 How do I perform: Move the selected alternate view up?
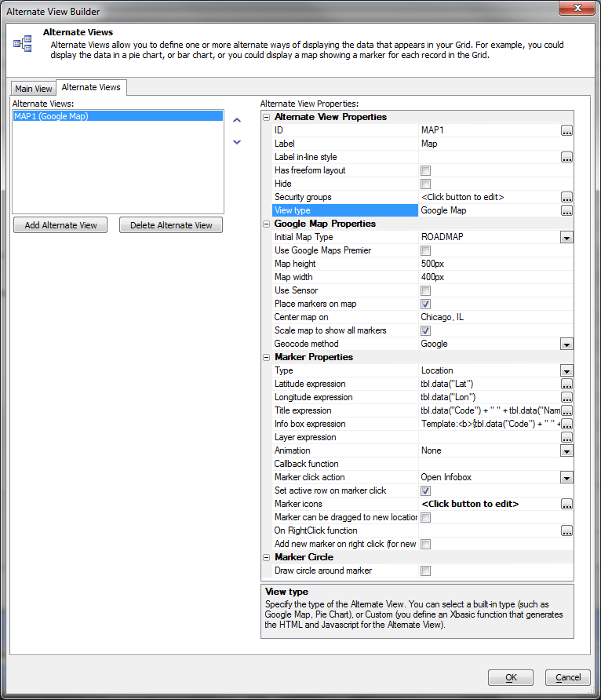click(x=237, y=120)
